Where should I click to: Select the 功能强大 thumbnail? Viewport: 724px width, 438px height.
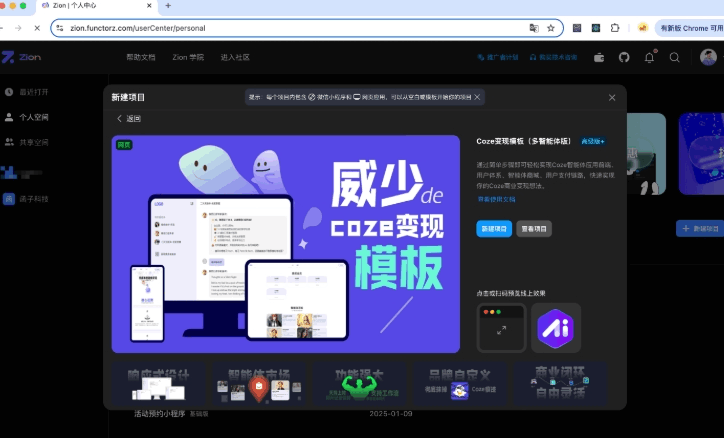[x=359, y=384]
